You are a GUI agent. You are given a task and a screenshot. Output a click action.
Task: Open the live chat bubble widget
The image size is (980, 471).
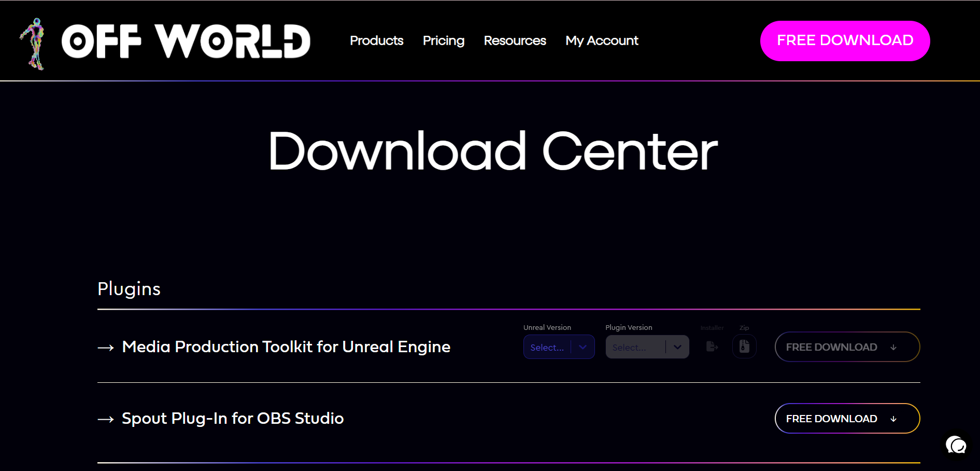(x=956, y=445)
